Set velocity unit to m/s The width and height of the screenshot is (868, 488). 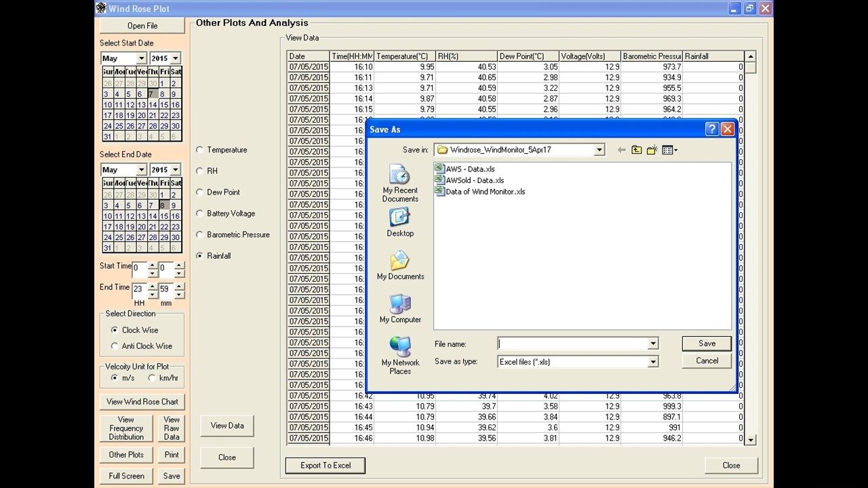point(115,378)
